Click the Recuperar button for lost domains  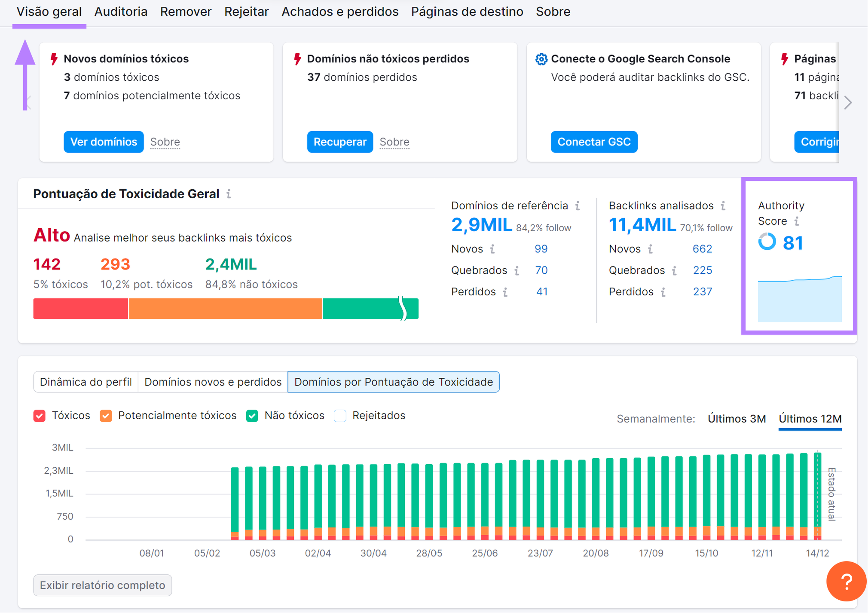(340, 142)
